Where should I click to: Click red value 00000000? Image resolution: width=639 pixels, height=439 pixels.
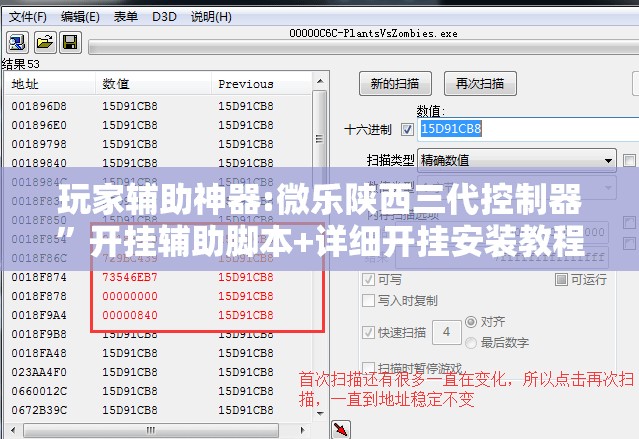pos(130,296)
